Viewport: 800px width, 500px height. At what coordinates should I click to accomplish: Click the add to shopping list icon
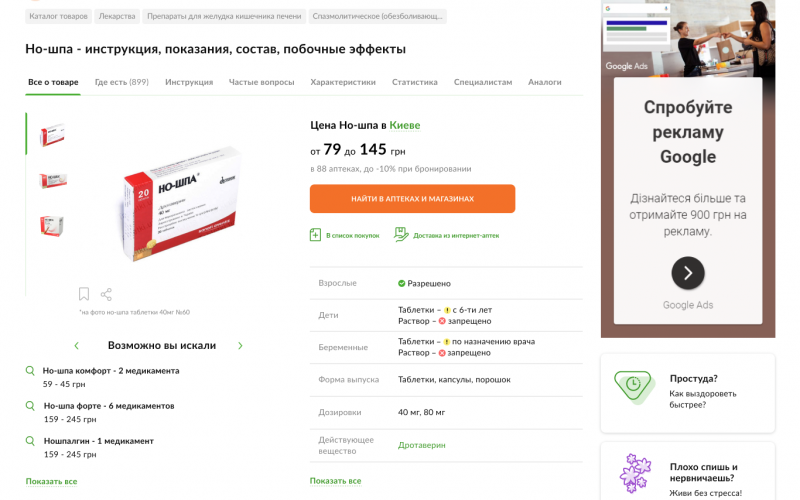click(x=316, y=235)
